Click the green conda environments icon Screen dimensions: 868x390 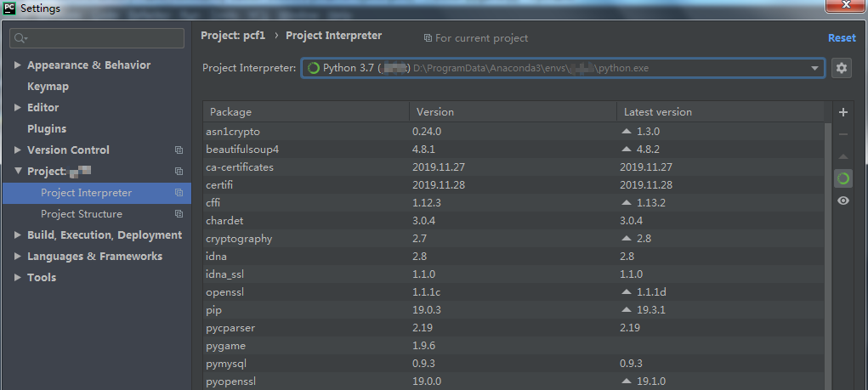(x=842, y=178)
